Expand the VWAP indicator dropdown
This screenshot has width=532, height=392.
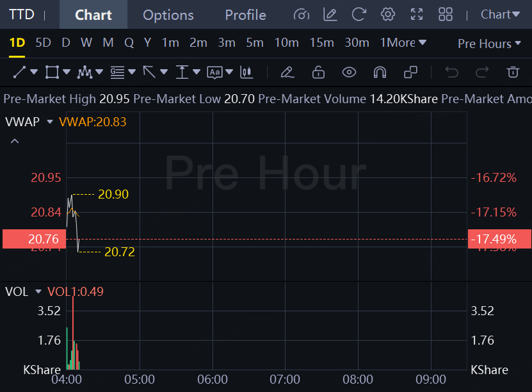[49, 122]
